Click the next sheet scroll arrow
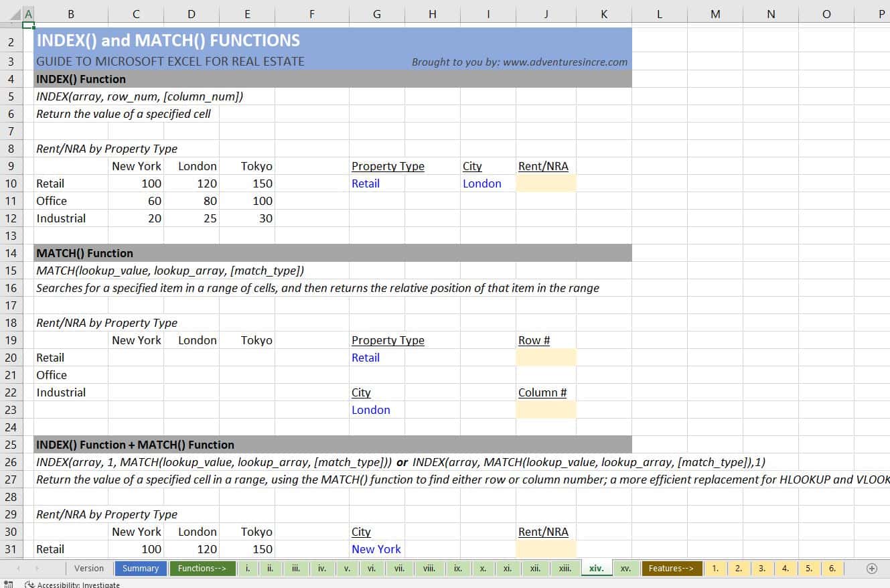 point(36,568)
